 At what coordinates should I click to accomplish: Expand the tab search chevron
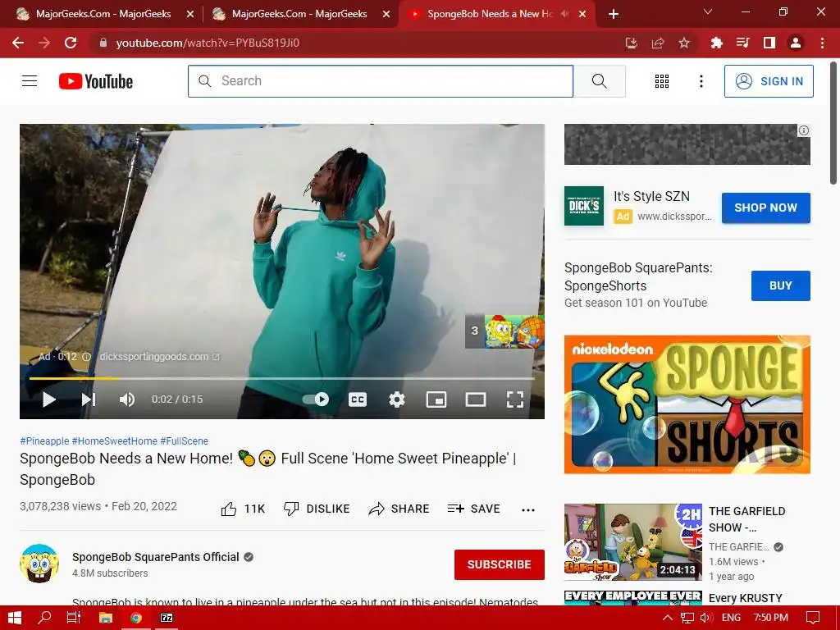click(708, 11)
